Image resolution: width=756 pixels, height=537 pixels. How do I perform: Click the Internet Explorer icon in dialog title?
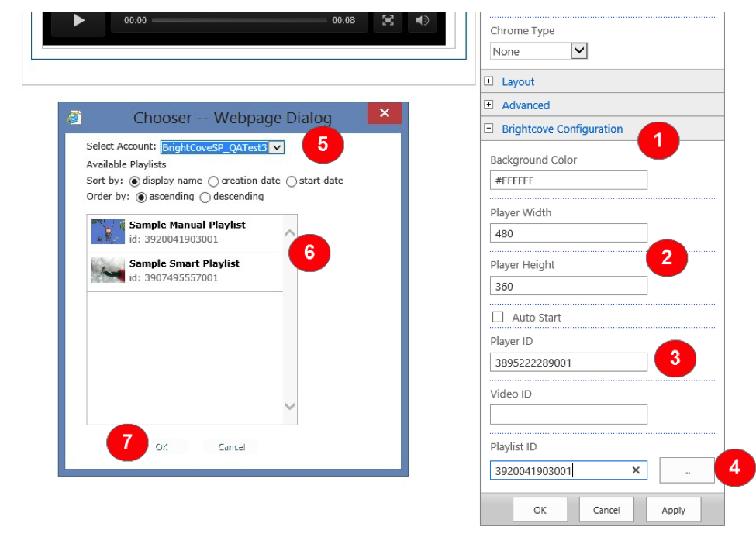click(x=74, y=117)
